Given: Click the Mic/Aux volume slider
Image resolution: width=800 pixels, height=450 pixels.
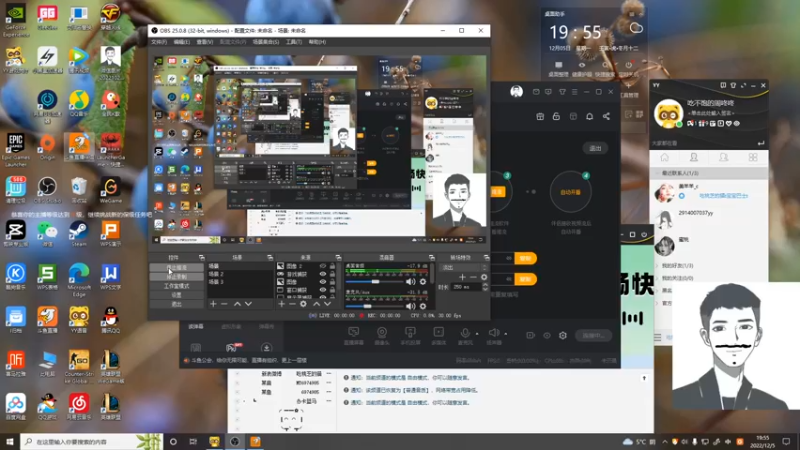Looking at the screenshot, I should point(374,306).
